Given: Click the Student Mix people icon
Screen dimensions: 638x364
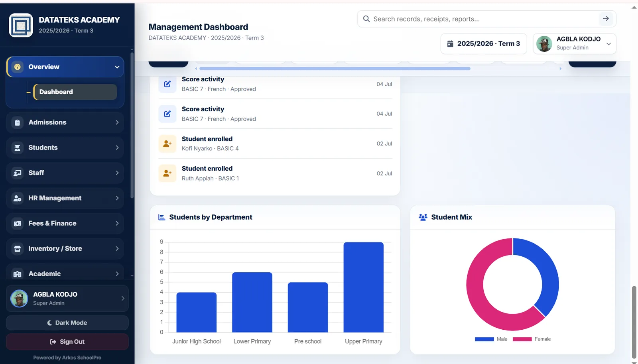Looking at the screenshot, I should coord(423,217).
